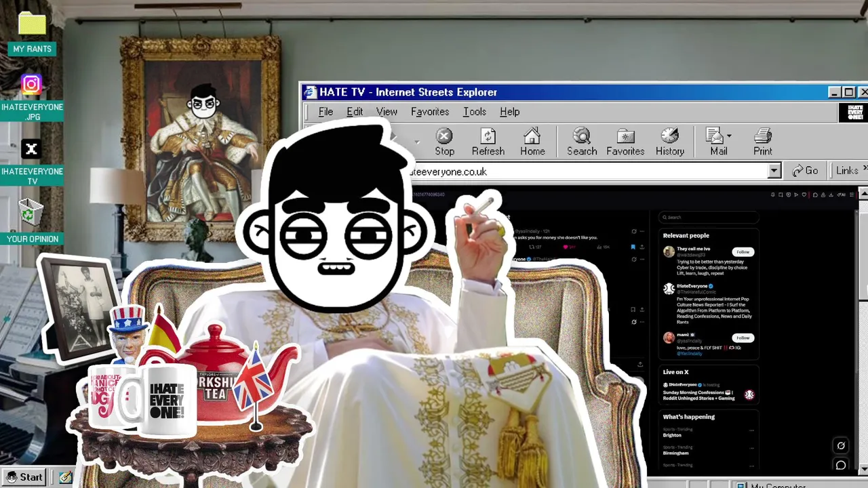The height and width of the screenshot is (488, 868).
Task: Follow the mami account
Action: coord(743,338)
